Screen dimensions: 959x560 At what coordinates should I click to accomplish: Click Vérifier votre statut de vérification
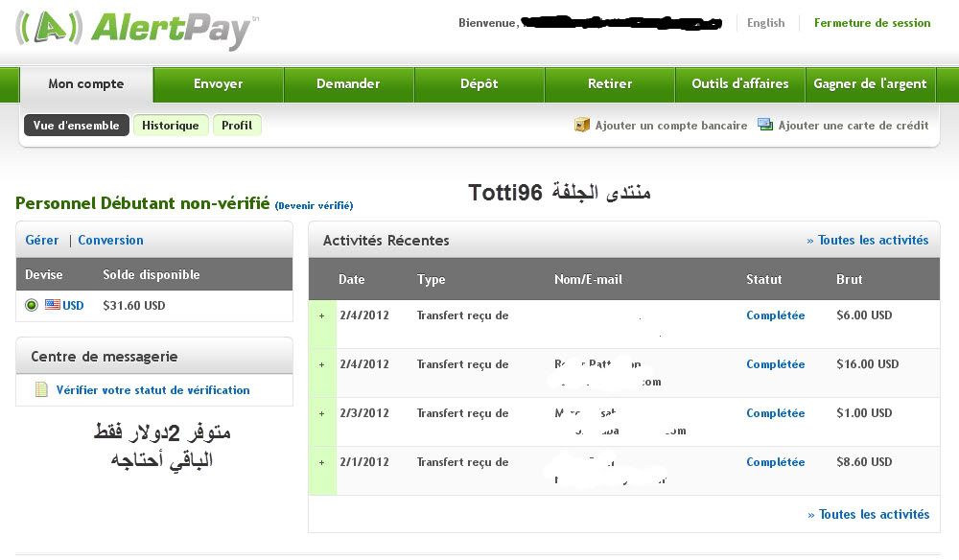click(152, 390)
